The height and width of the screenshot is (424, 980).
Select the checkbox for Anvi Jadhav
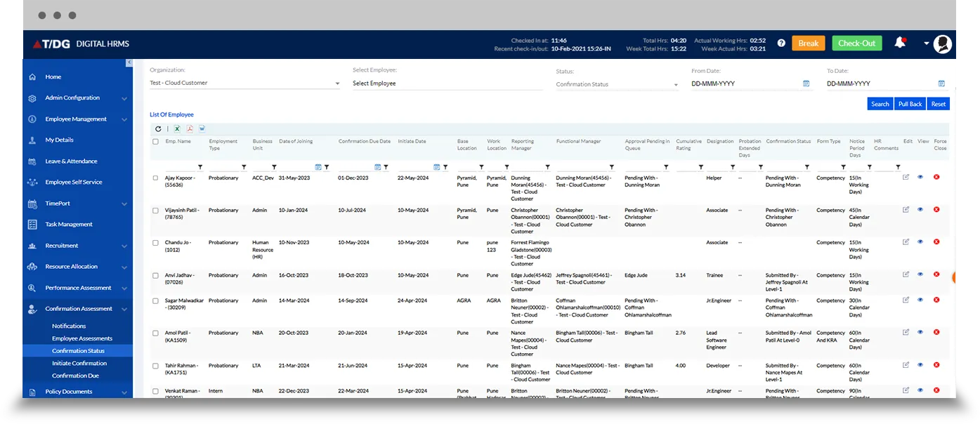click(156, 275)
